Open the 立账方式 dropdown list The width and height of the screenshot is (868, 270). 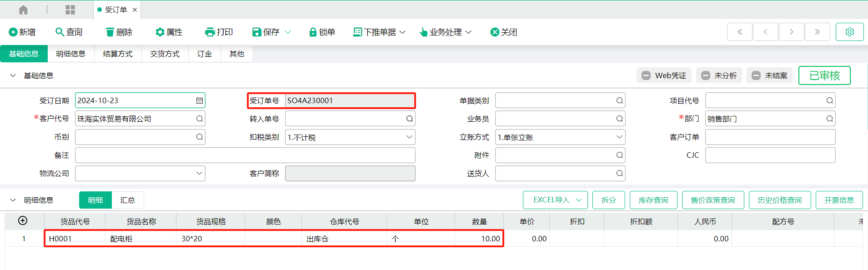coord(619,137)
